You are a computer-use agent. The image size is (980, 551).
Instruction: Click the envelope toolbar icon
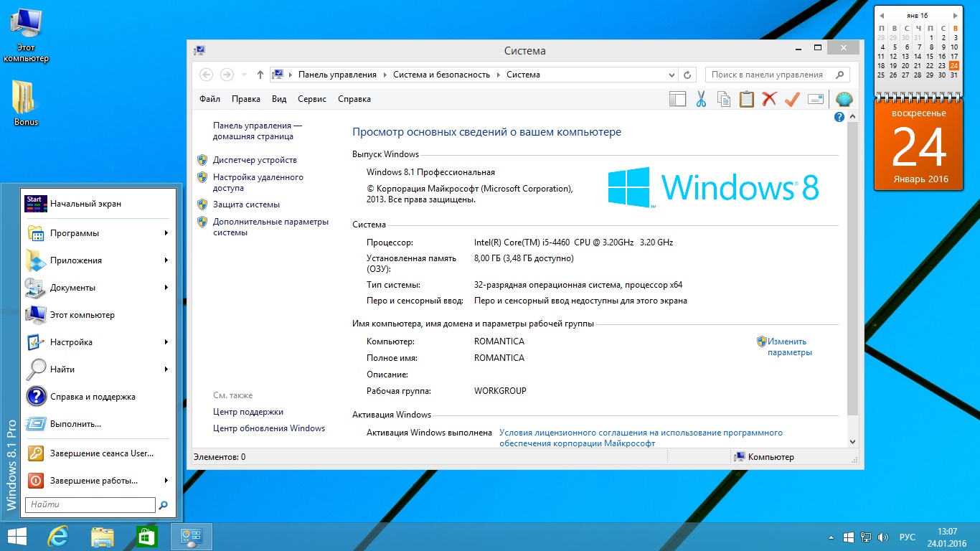pyautogui.click(x=815, y=99)
